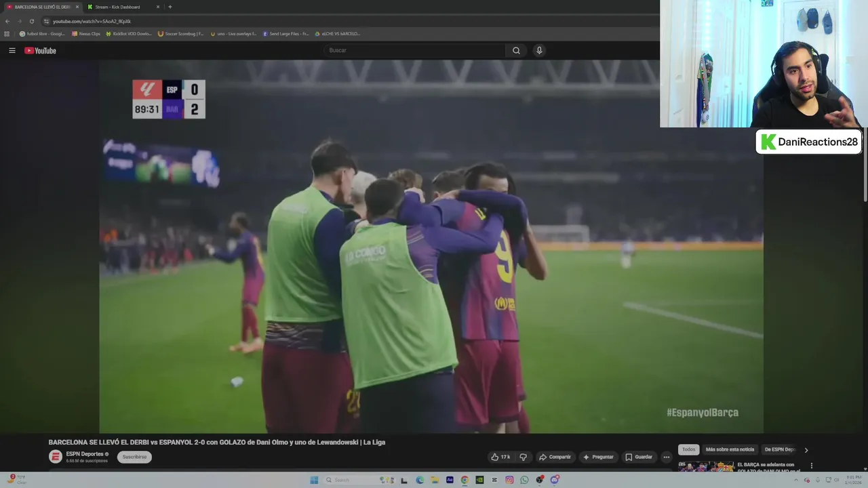Viewport: 868px width, 488px height.
Task: Select the youtube.com address bar URL
Action: 92,21
